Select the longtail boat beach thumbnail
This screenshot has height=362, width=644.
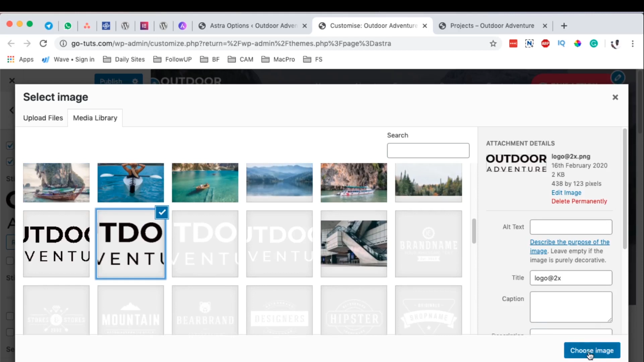point(56,183)
